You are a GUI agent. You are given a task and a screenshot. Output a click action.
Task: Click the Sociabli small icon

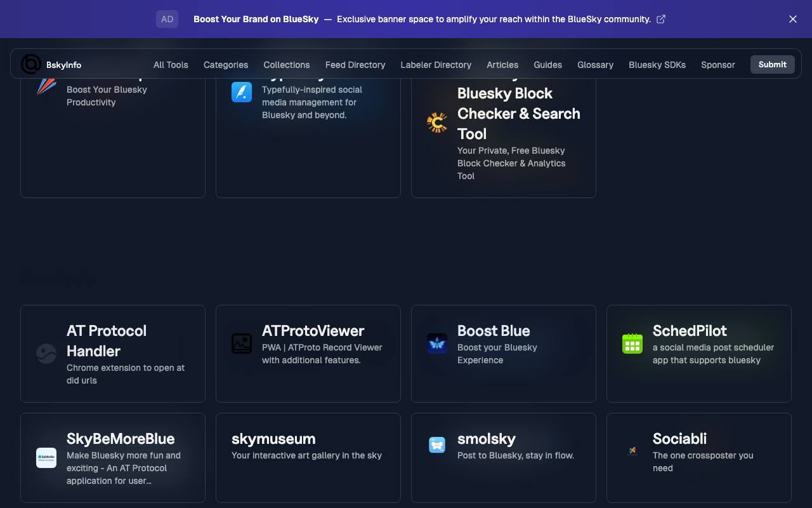[x=632, y=450]
